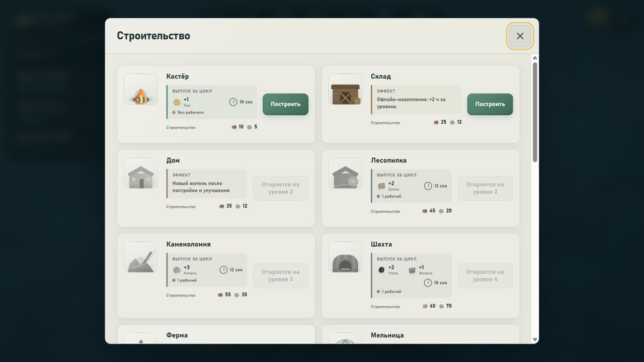This screenshot has height=362, width=644.
Task: Click the Шахта mine building icon
Action: [x=345, y=257]
